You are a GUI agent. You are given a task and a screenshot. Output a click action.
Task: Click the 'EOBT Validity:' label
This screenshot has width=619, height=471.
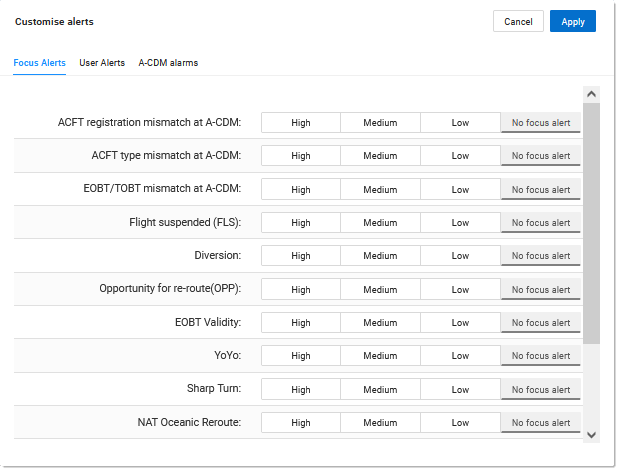[208, 322]
